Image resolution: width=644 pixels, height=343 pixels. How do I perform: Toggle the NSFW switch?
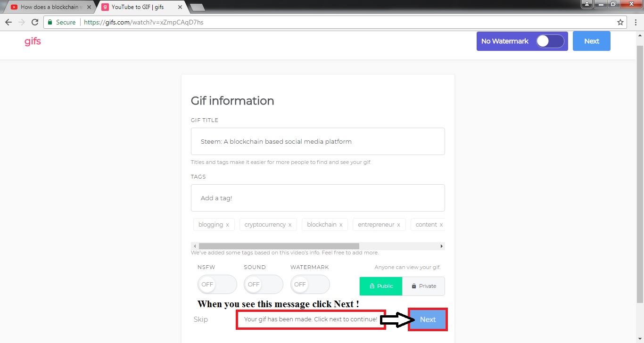pos(217,284)
